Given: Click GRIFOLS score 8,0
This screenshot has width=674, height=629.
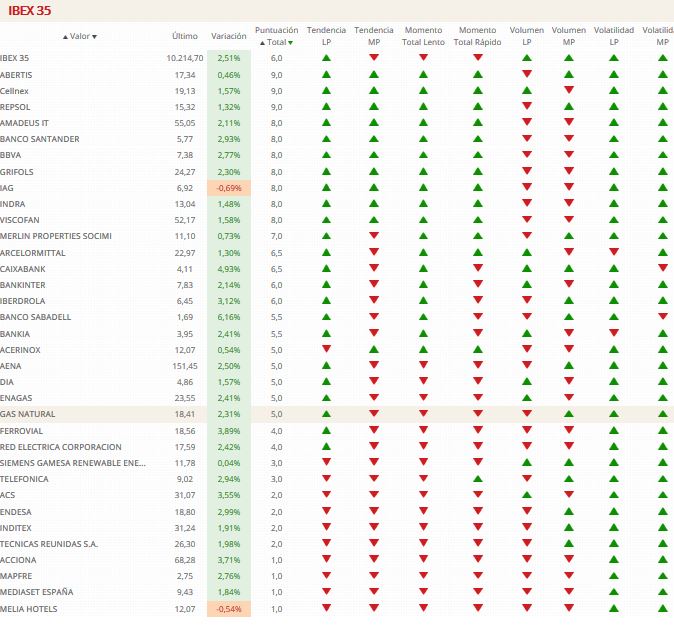Looking at the screenshot, I should click(x=276, y=172).
